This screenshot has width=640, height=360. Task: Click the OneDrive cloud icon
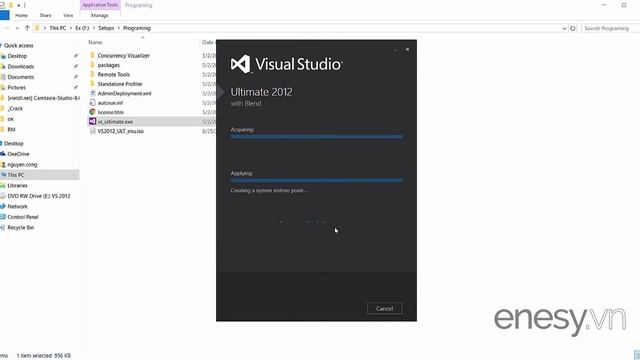pyautogui.click(x=3, y=154)
